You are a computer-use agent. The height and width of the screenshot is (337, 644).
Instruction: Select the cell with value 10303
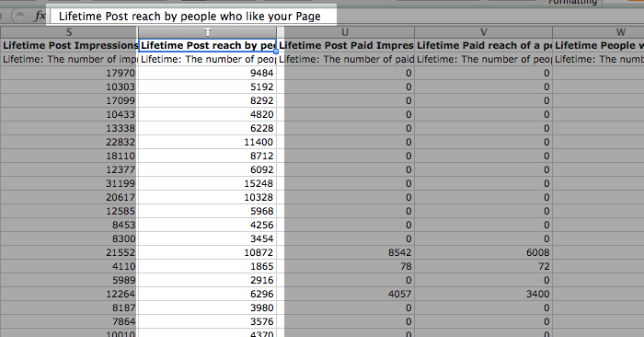pos(69,87)
